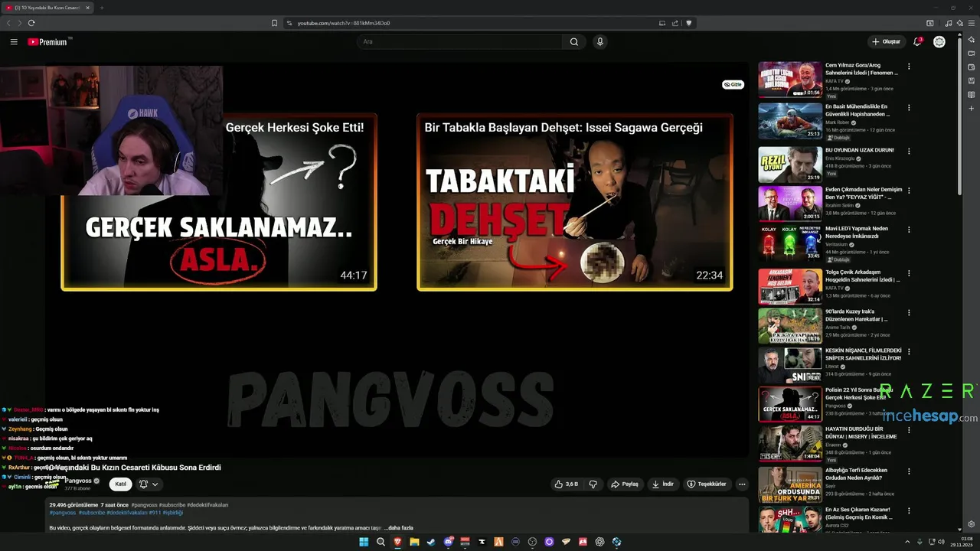Dislike the video

coord(593,484)
